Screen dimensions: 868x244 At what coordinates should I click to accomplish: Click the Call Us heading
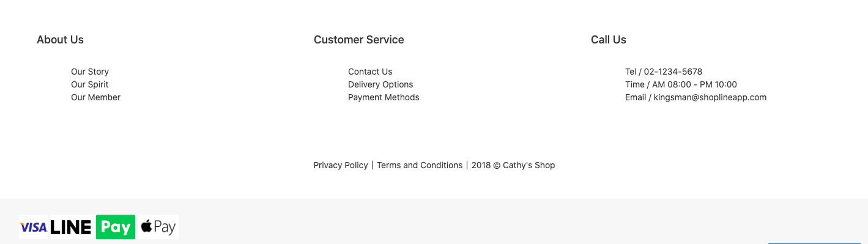click(x=609, y=40)
